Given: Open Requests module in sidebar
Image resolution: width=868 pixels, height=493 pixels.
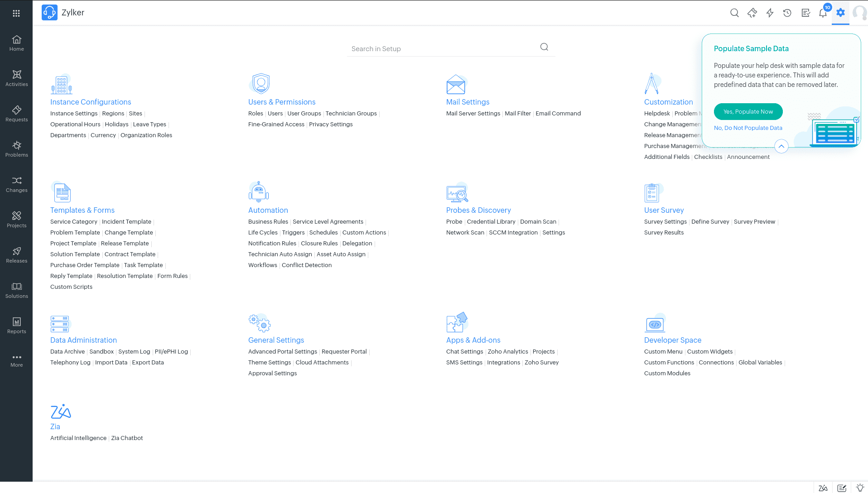Looking at the screenshot, I should 17,114.
